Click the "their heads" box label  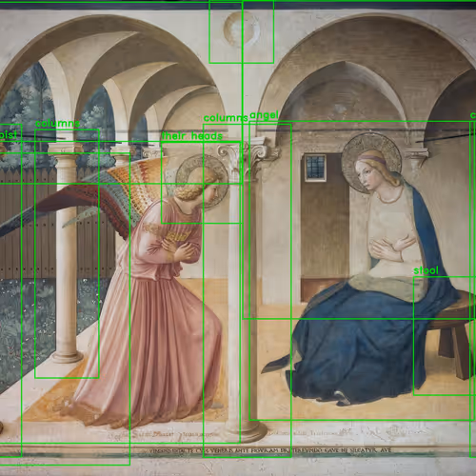point(192,136)
